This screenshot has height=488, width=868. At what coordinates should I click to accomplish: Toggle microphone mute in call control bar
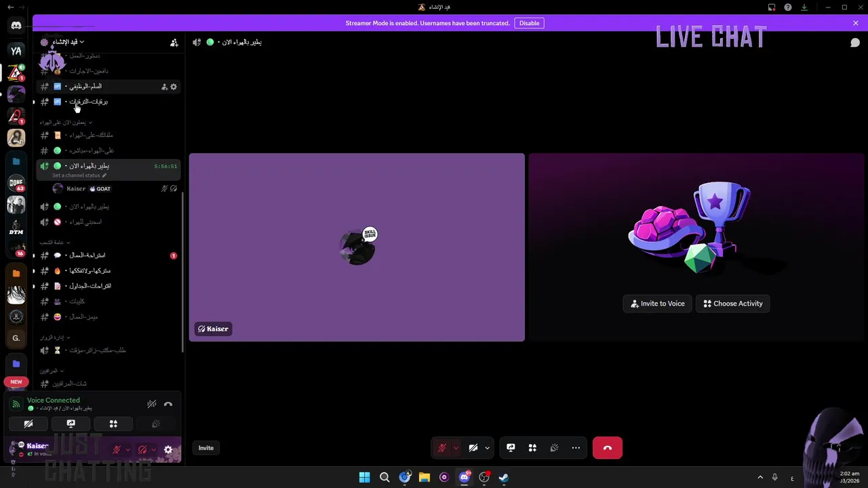point(442,448)
